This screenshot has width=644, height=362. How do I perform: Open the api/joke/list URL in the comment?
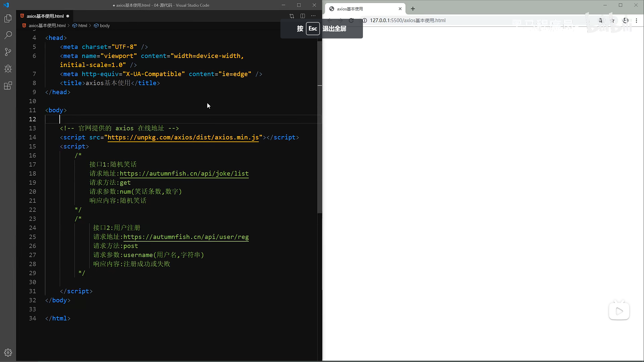pos(184,174)
